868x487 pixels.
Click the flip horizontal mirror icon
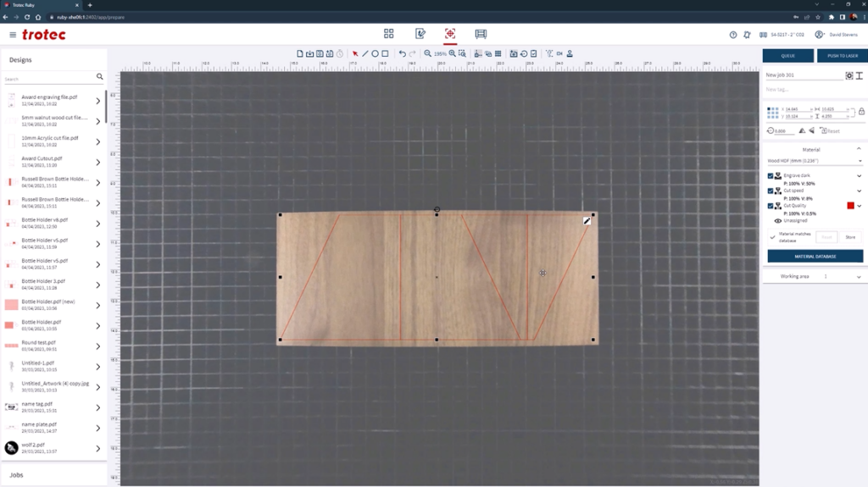point(802,131)
